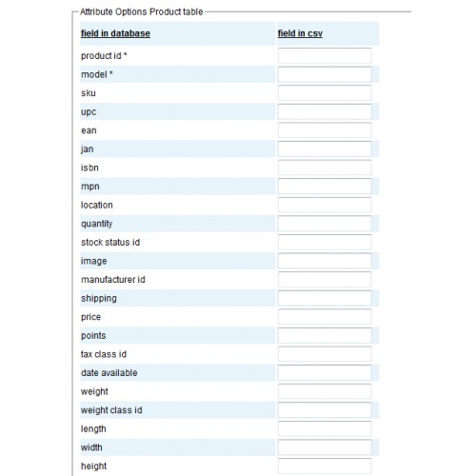The width and height of the screenshot is (476, 476).
Task: Focus the price csv input box
Action: pyautogui.click(x=325, y=317)
